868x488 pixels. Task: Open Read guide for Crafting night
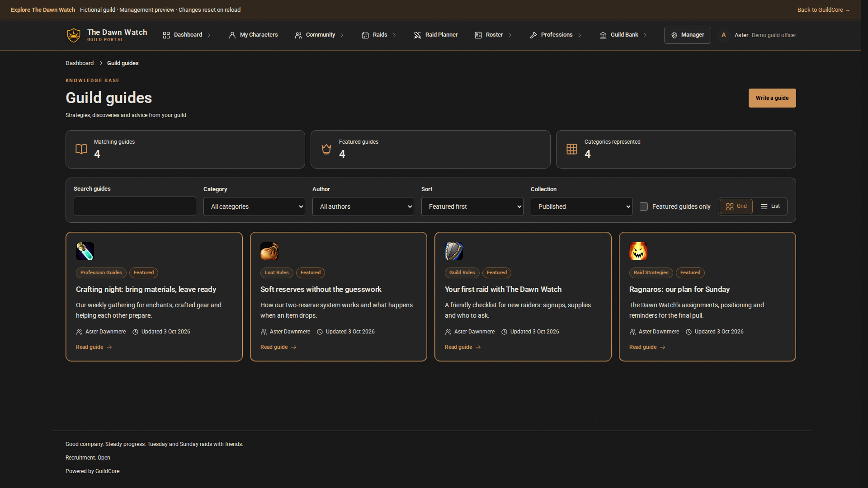pyautogui.click(x=94, y=347)
